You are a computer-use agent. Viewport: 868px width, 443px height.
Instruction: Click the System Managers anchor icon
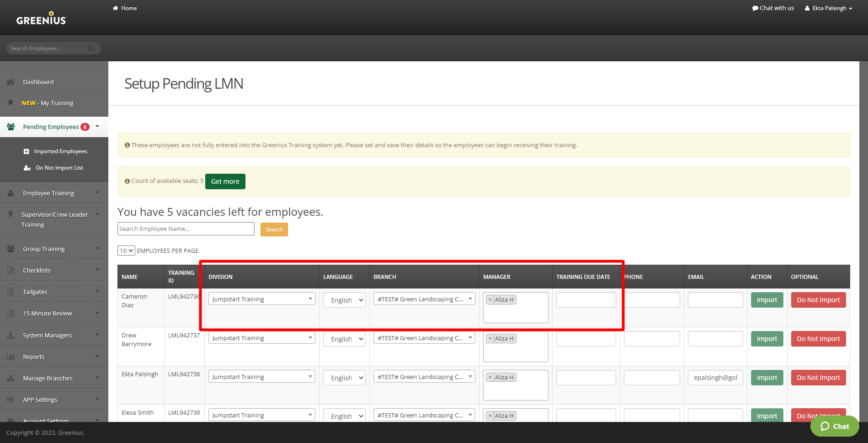tap(11, 335)
